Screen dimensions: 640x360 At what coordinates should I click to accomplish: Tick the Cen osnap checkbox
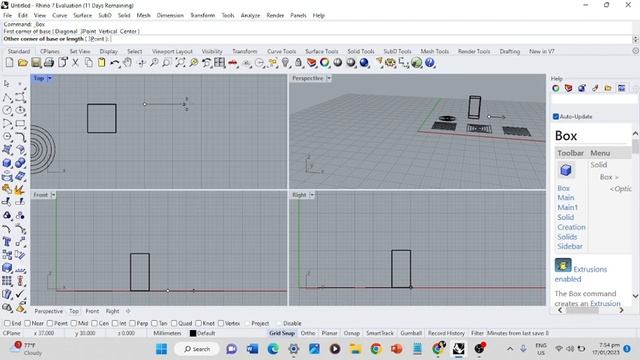pyautogui.click(x=94, y=323)
